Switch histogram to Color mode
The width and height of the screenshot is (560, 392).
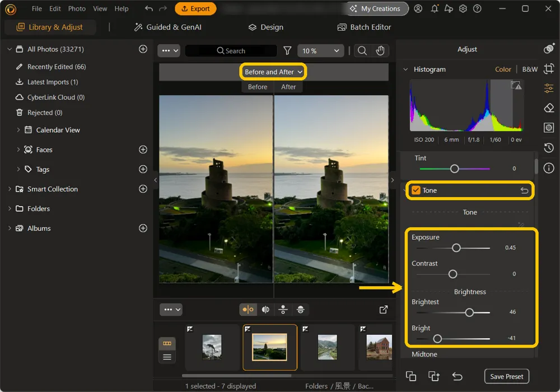[x=503, y=69]
